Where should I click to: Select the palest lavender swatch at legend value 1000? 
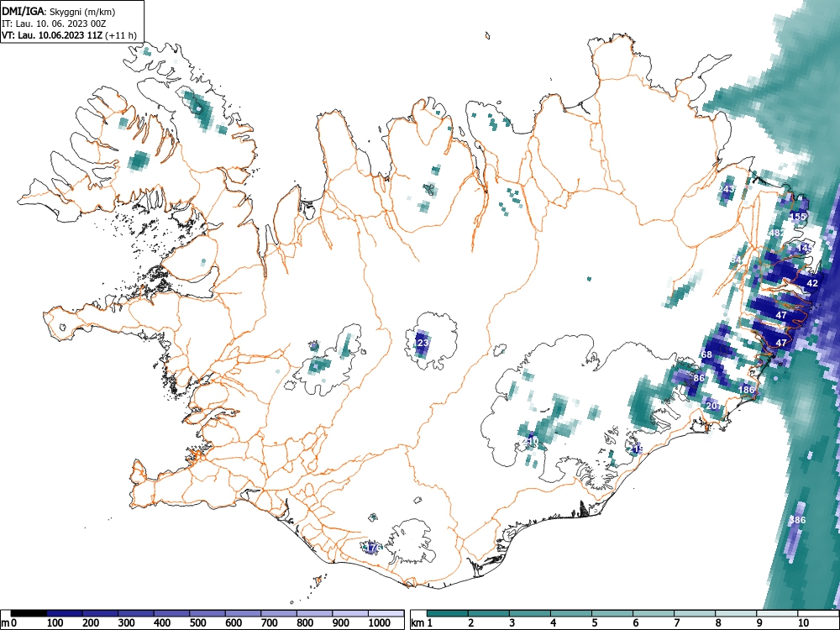pyautogui.click(x=386, y=613)
